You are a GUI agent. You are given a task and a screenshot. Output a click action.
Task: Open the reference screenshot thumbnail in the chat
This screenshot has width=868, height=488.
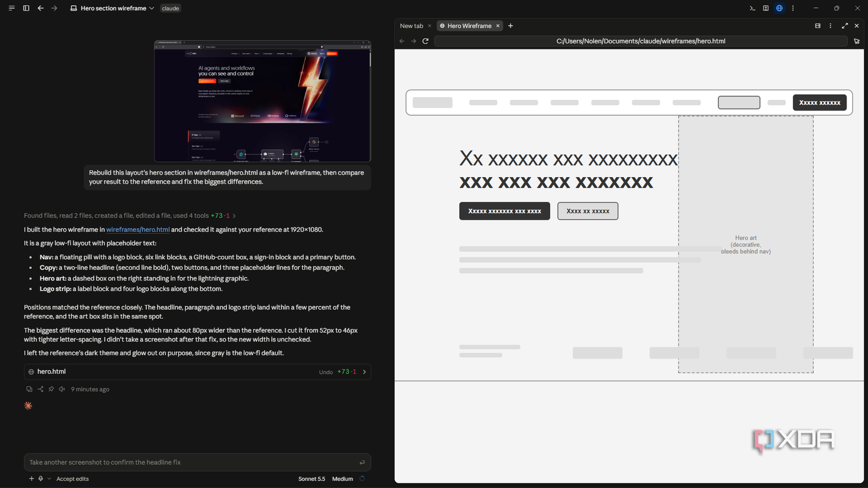263,101
